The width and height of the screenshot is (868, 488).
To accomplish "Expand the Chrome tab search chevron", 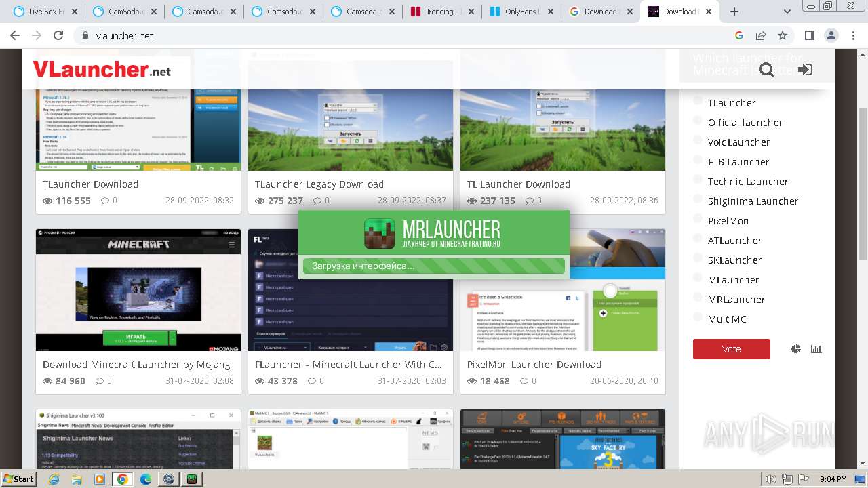I will 787,12.
